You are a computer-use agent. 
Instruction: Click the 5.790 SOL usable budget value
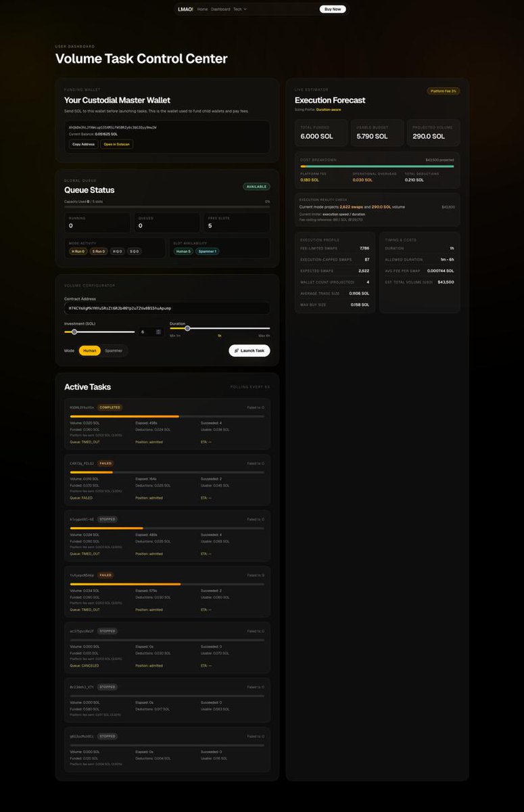(372, 136)
